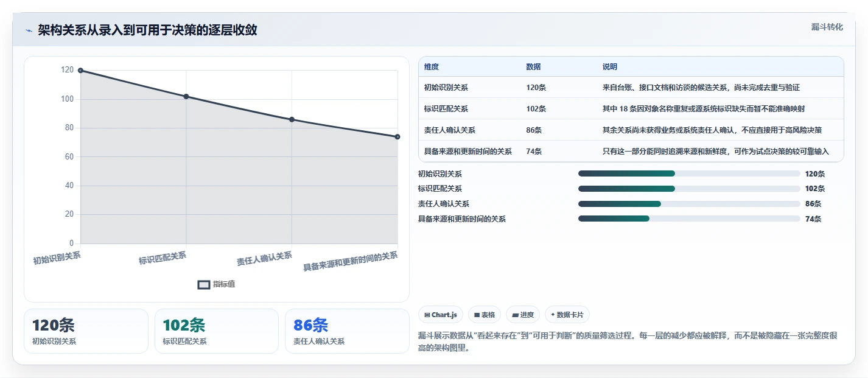The height and width of the screenshot is (378, 868).
Task: Open the 102条 标识匹配关系 data card
Action: tap(217, 331)
